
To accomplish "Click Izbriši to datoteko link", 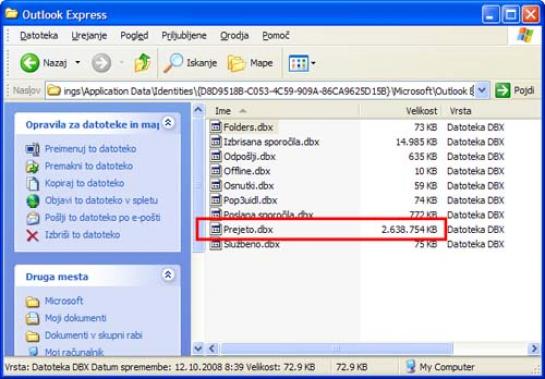I will (x=82, y=235).
